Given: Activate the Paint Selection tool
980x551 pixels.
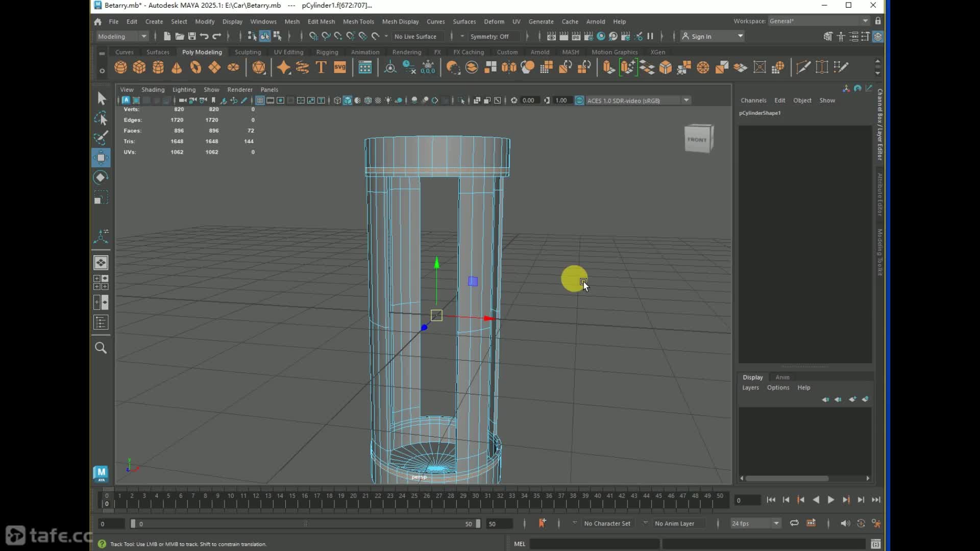Looking at the screenshot, I should 101,138.
